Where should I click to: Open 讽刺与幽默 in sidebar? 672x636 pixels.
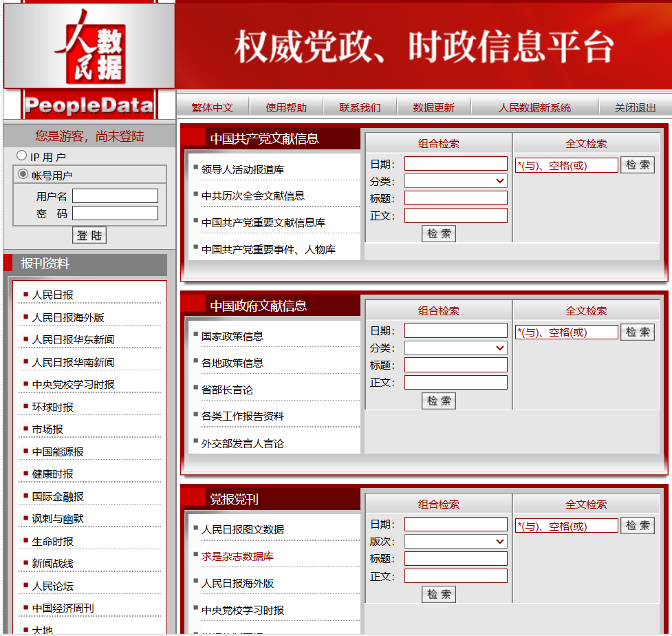click(58, 519)
